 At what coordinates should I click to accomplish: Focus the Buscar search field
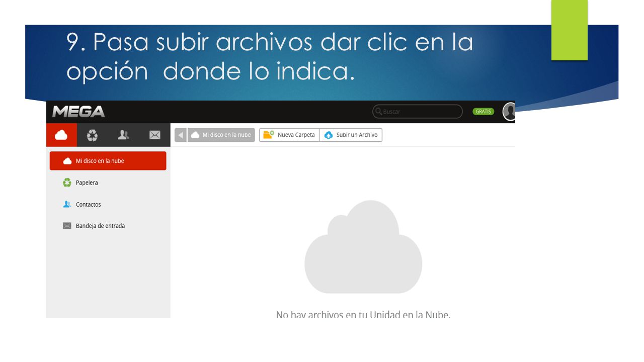point(418,112)
